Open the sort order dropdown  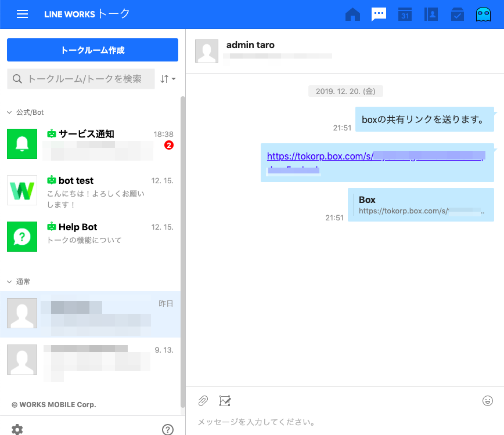[168, 79]
